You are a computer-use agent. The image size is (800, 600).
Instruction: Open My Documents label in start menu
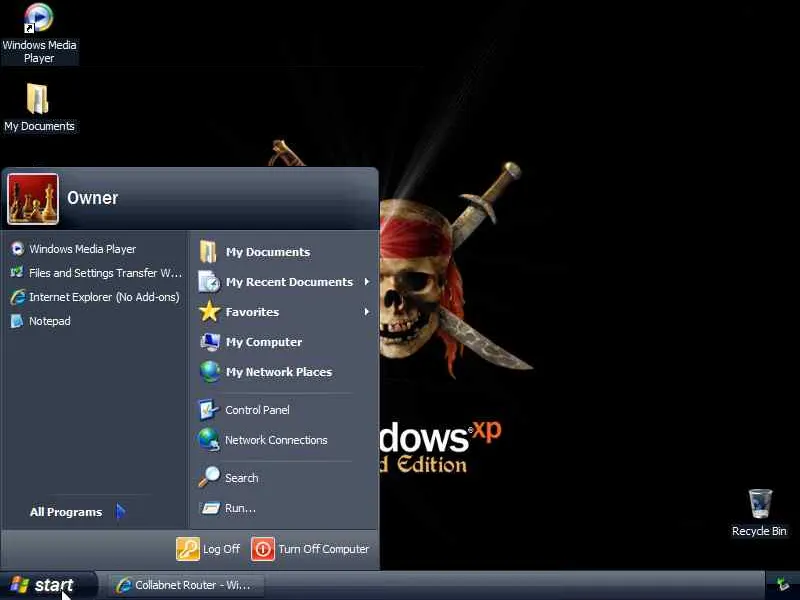(268, 252)
